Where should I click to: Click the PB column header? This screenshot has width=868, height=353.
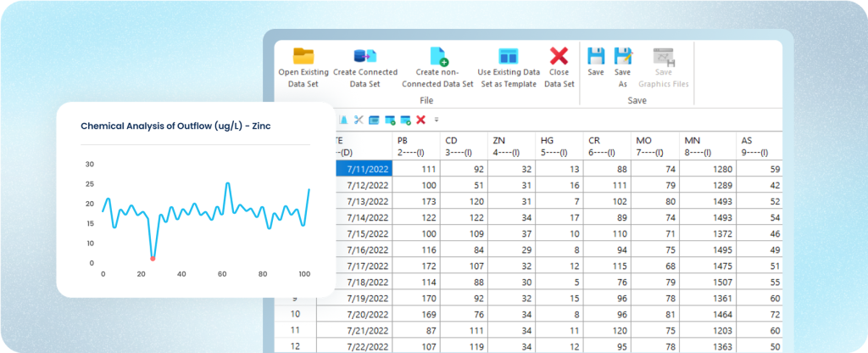coord(417,145)
